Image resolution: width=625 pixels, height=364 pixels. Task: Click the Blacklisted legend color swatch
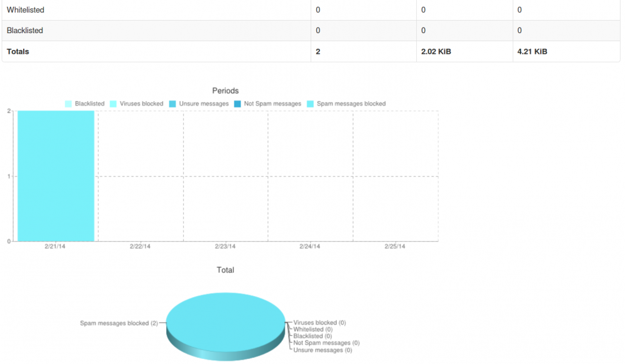click(x=68, y=104)
